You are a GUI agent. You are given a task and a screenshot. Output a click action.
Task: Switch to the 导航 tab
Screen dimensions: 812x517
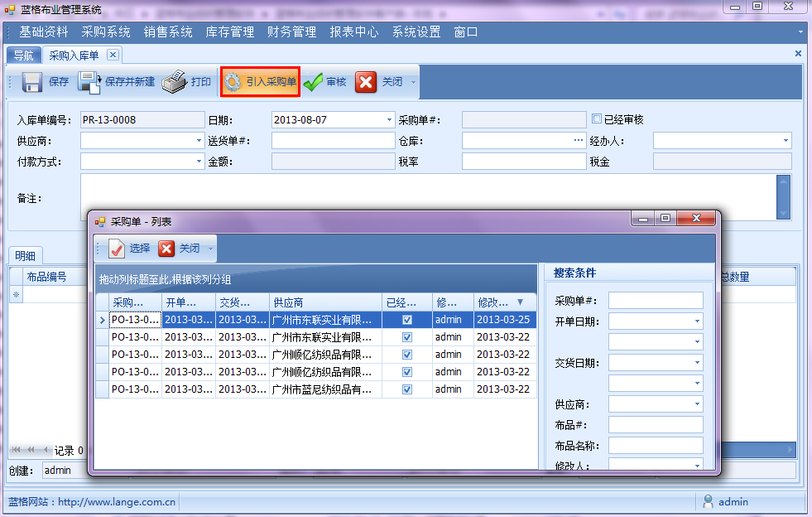pyautogui.click(x=24, y=56)
